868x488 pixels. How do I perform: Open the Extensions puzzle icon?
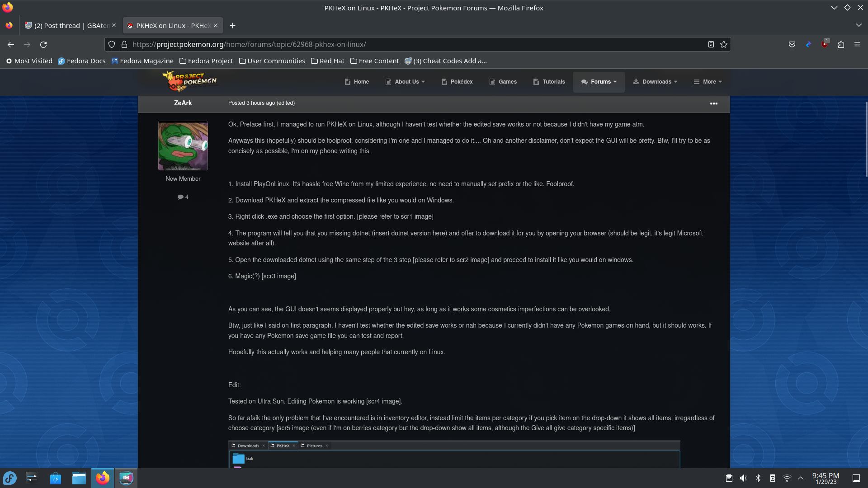click(x=841, y=44)
